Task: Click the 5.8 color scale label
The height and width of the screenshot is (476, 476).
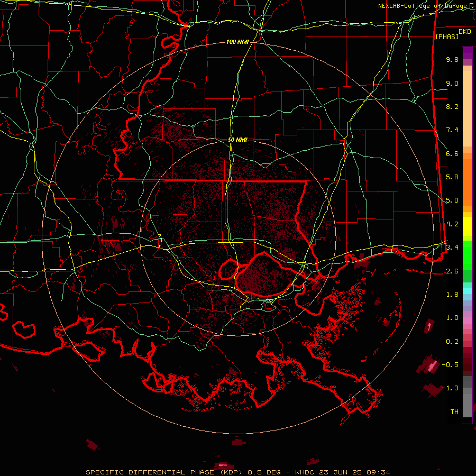Action: point(452,177)
